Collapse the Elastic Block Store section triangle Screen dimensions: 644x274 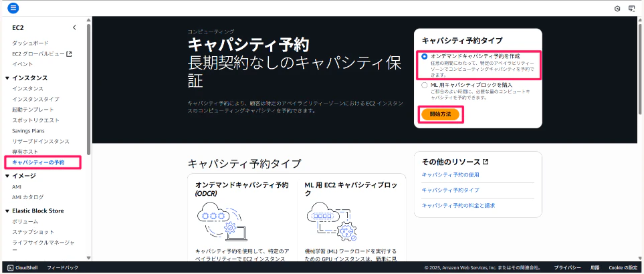coord(7,211)
